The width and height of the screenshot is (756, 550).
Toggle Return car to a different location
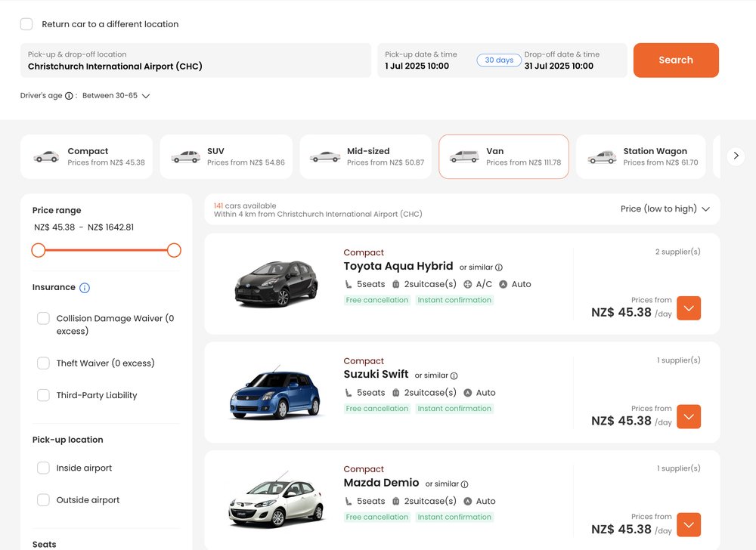(x=26, y=23)
